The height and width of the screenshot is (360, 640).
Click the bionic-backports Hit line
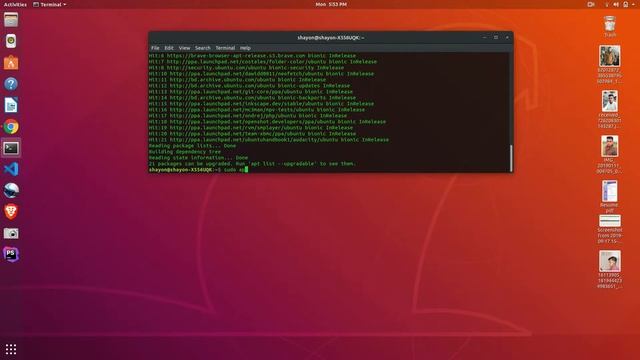point(252,98)
